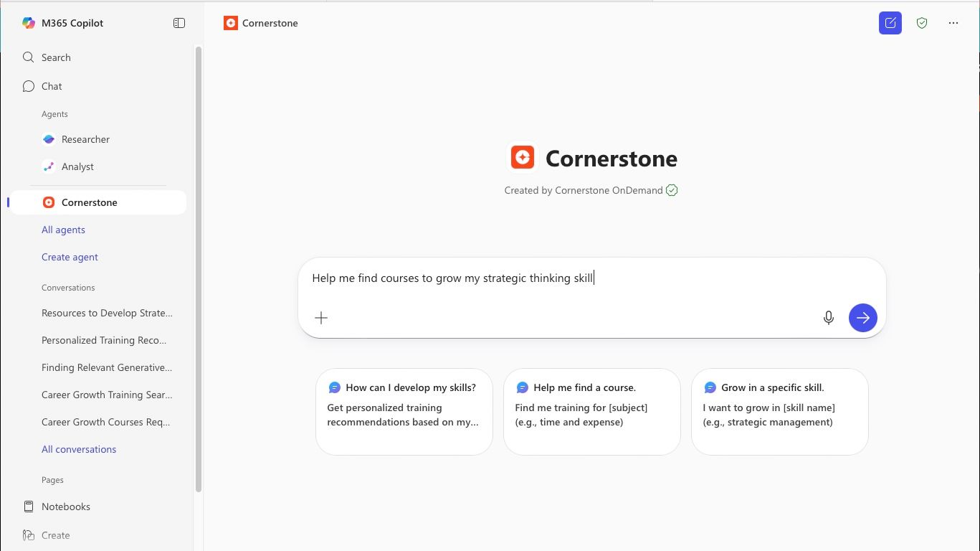
Task: Collapse the sidebar using the panel icon
Action: [x=179, y=22]
